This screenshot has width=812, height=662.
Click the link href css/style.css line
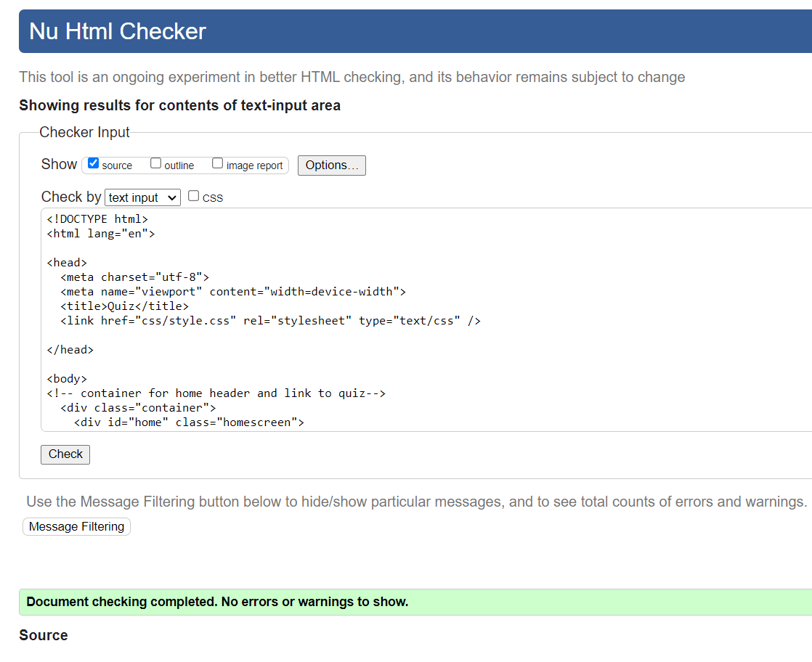[270, 320]
